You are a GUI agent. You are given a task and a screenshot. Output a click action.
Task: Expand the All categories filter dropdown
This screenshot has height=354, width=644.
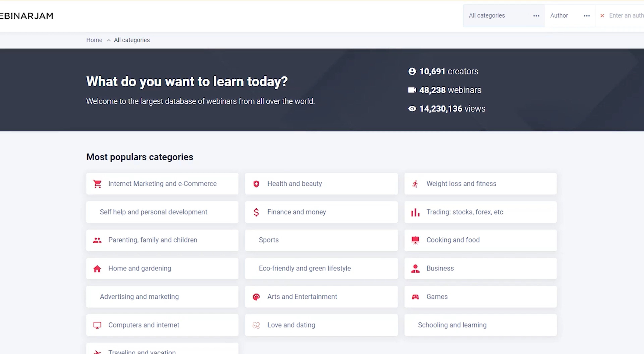535,15
